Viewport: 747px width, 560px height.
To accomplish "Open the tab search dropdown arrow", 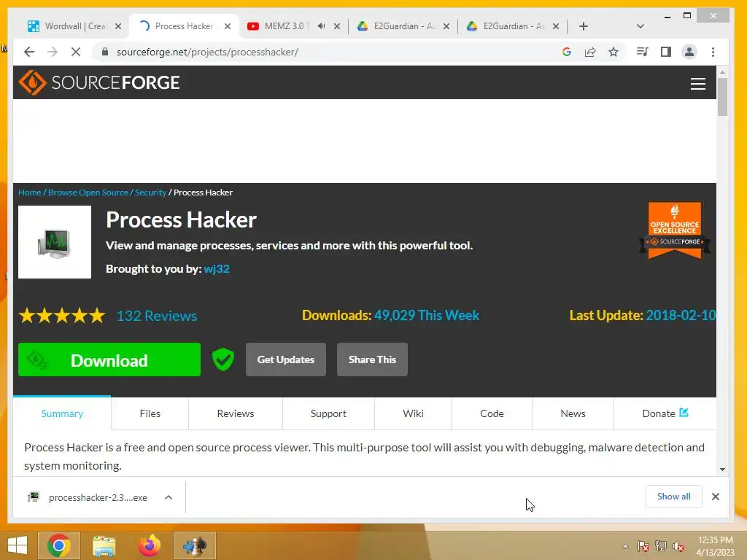I will point(640,26).
